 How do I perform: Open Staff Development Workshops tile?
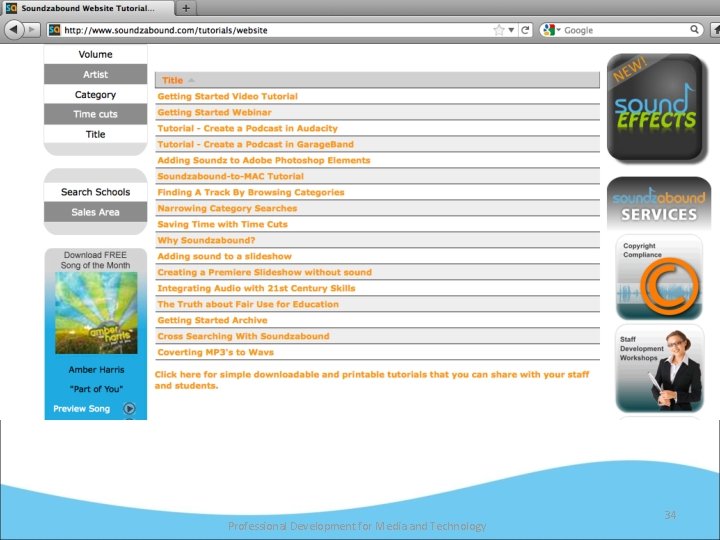point(659,369)
